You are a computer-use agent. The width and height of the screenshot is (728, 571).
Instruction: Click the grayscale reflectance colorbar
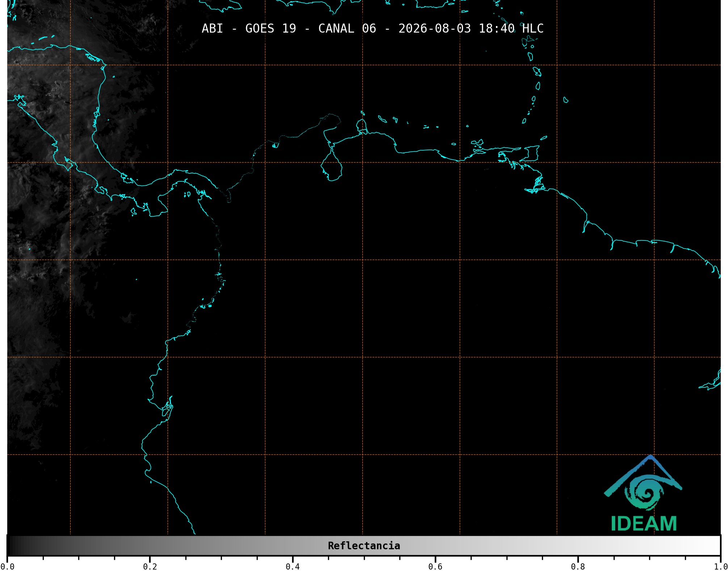click(x=364, y=545)
